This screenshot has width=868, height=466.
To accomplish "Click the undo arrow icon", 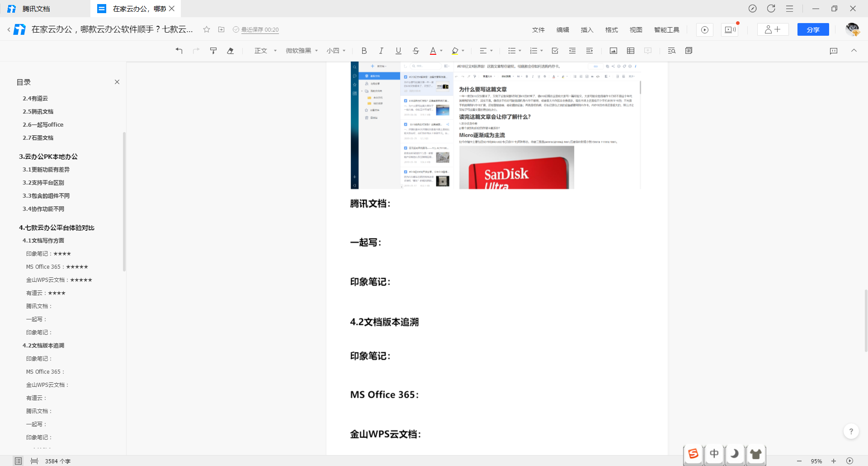I will tap(179, 51).
